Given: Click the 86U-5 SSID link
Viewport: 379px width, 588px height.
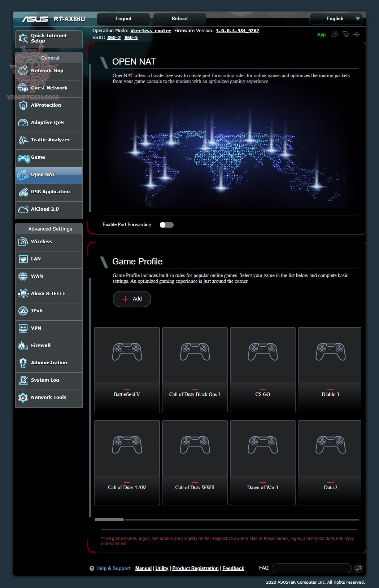Looking at the screenshot, I should [131, 38].
